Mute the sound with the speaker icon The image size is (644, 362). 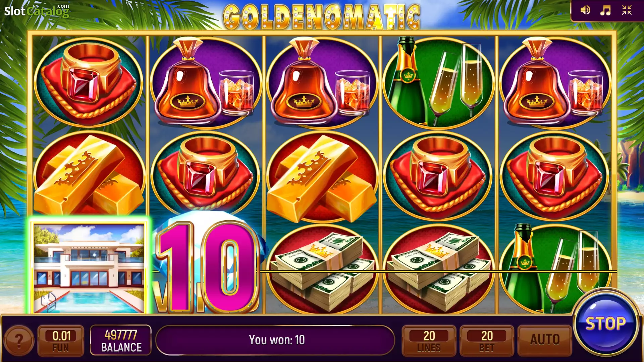[585, 10]
